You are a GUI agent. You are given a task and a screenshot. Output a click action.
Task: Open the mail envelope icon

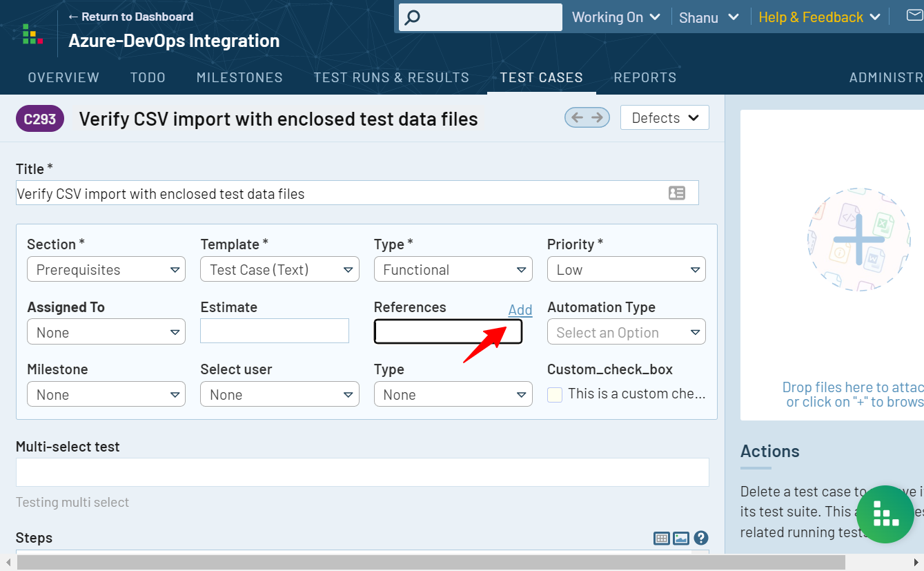(914, 16)
